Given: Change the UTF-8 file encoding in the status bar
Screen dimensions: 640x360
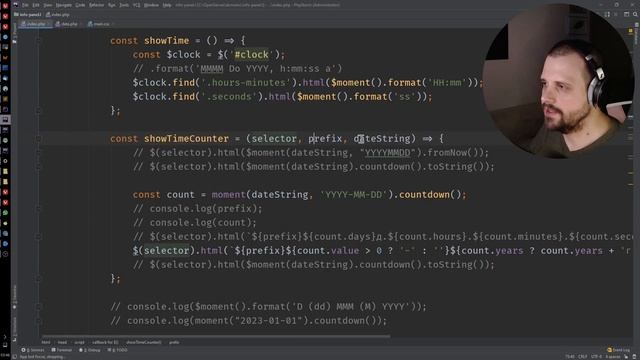Looking at the screenshot, I should [596, 357].
